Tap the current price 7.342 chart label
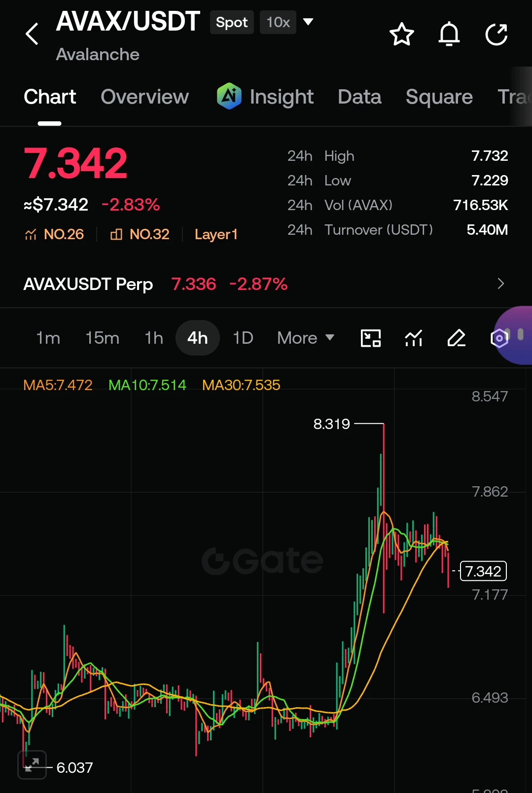This screenshot has height=793, width=532. 483,571
